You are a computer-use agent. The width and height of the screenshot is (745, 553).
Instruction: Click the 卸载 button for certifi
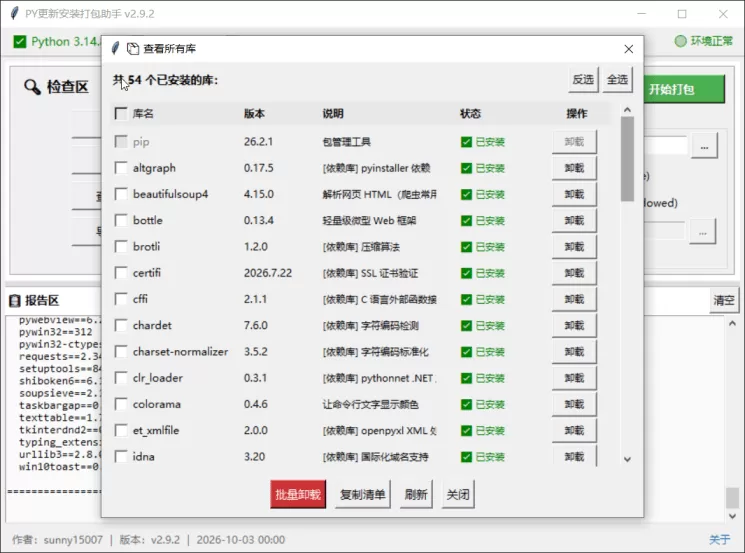(574, 273)
